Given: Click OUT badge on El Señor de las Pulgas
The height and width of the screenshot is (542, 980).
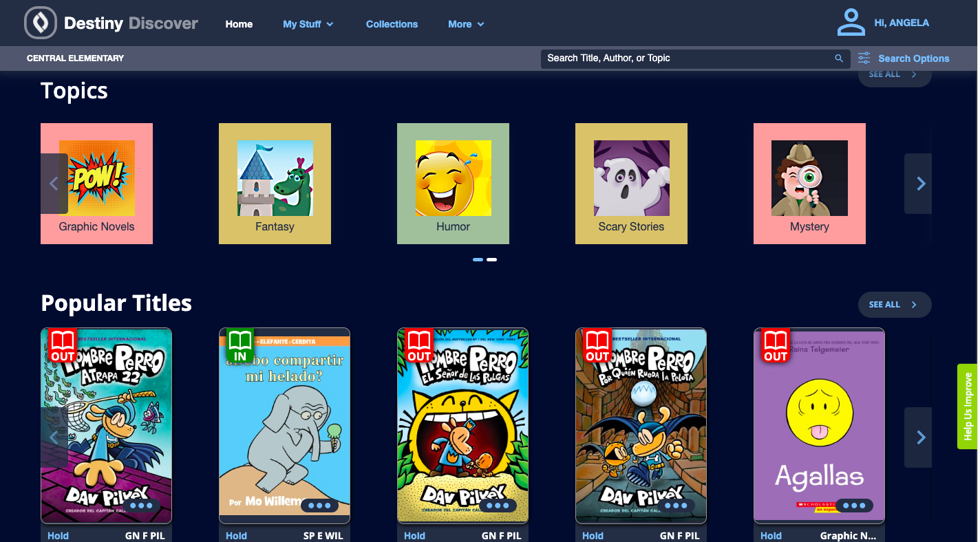Looking at the screenshot, I should click(418, 345).
